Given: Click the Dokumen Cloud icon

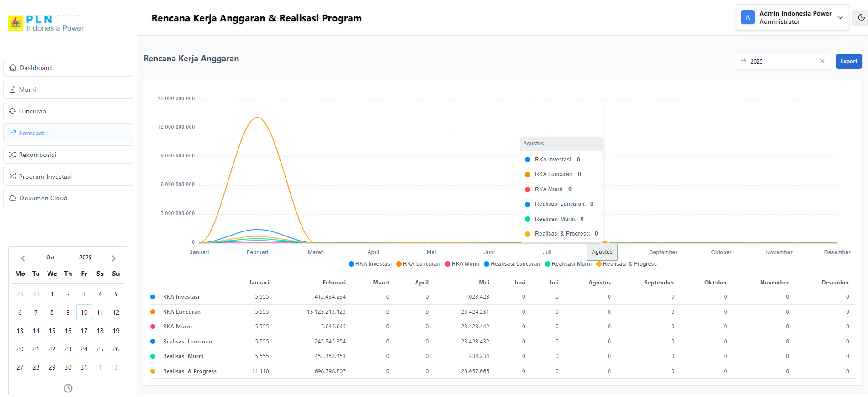Looking at the screenshot, I should click(13, 198).
